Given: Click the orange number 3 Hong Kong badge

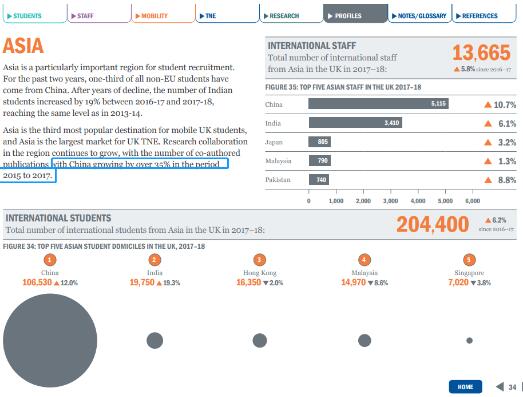Looking at the screenshot, I should pyautogui.click(x=259, y=260).
